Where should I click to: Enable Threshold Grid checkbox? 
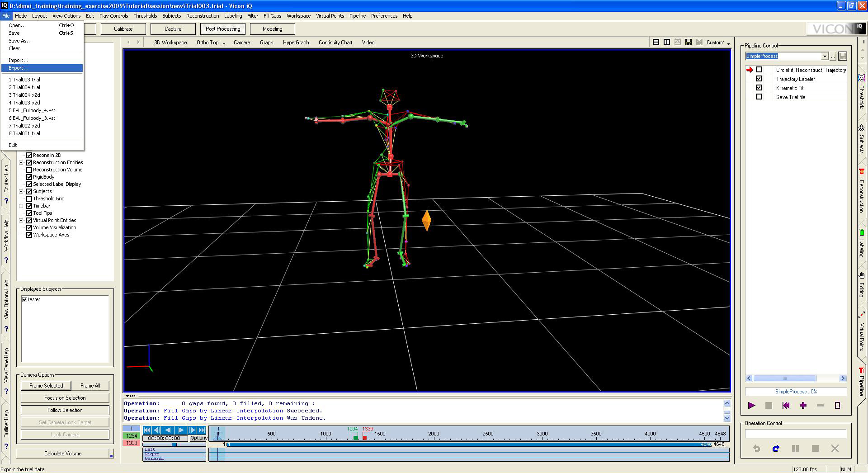click(29, 199)
